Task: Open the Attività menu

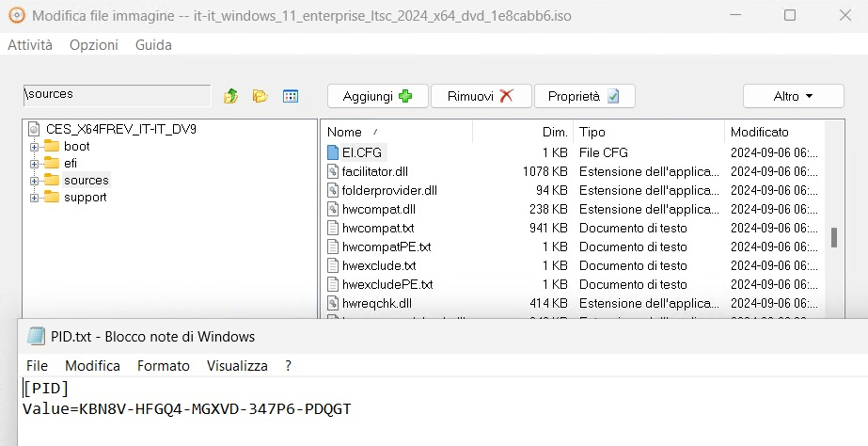Action: click(30, 45)
